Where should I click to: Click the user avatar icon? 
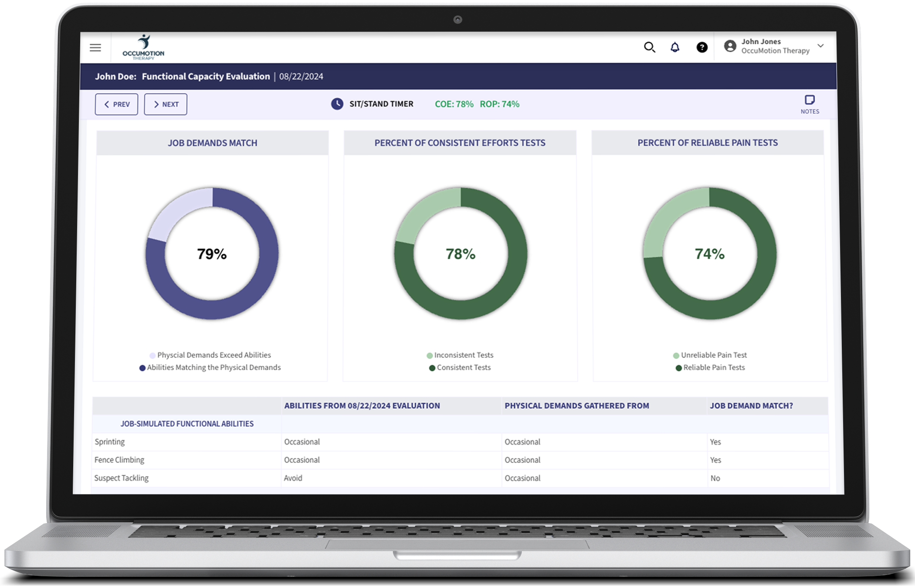730,47
